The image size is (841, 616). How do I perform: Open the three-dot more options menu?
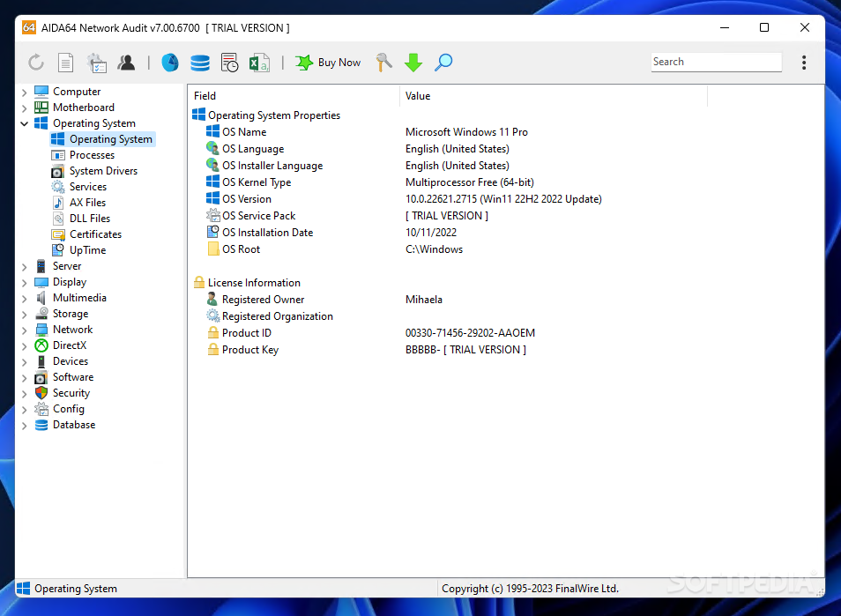point(803,63)
